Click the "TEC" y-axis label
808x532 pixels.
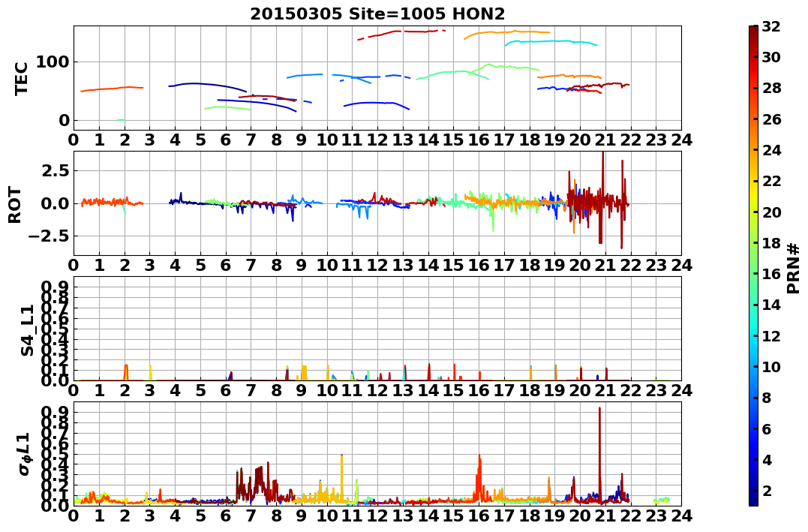click(21, 78)
